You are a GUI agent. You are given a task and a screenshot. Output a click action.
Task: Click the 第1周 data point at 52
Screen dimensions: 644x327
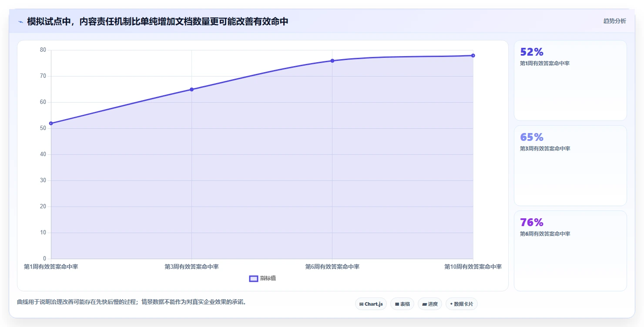point(51,123)
